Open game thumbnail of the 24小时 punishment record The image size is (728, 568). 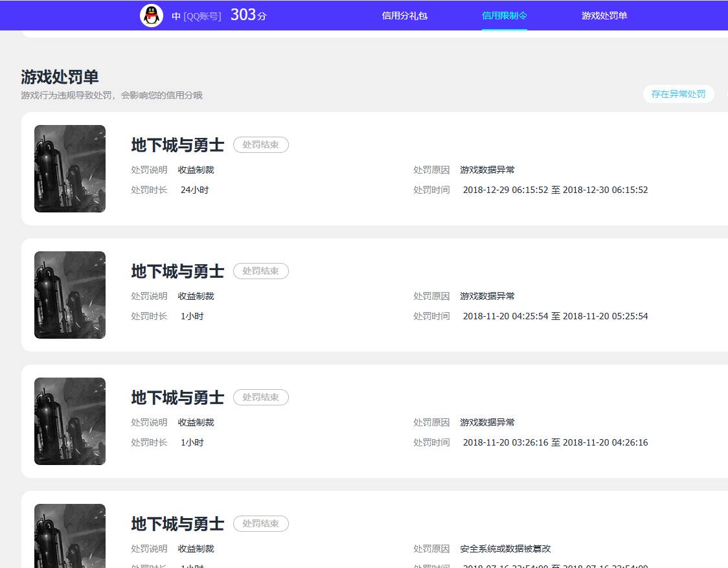coord(70,168)
